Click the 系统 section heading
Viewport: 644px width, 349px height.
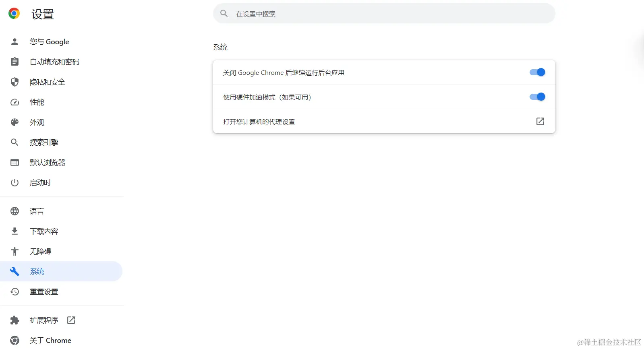pyautogui.click(x=220, y=47)
